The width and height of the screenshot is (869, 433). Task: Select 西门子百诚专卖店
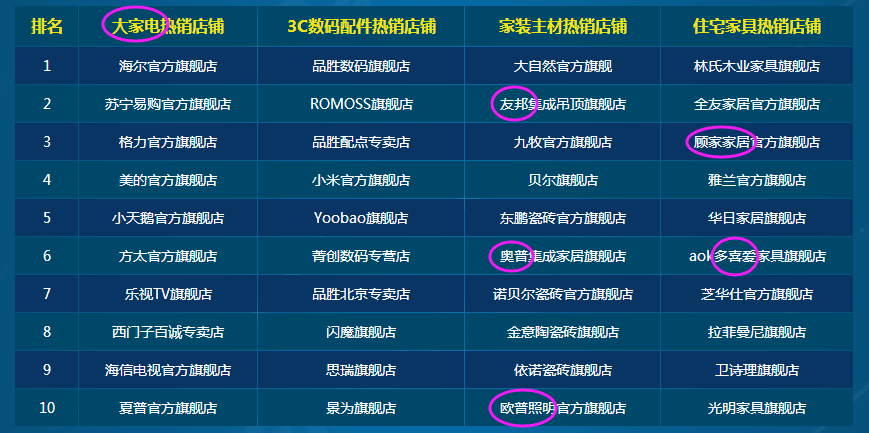coord(168,332)
